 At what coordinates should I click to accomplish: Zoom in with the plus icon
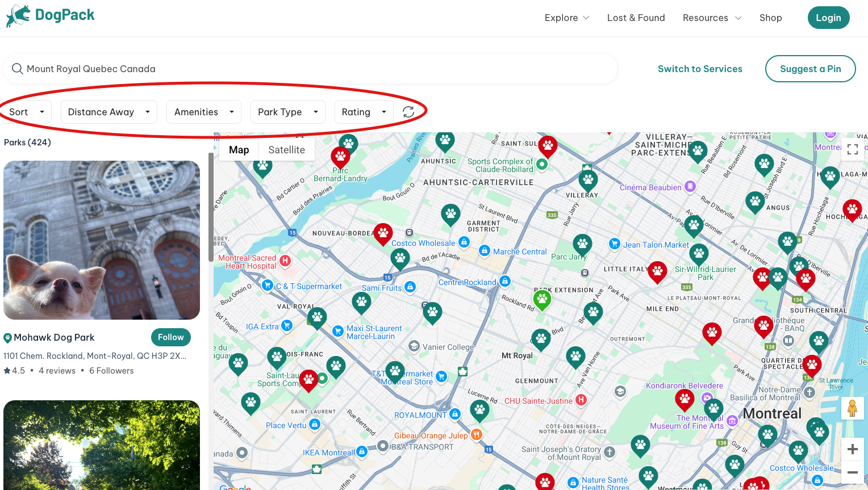[x=853, y=449]
